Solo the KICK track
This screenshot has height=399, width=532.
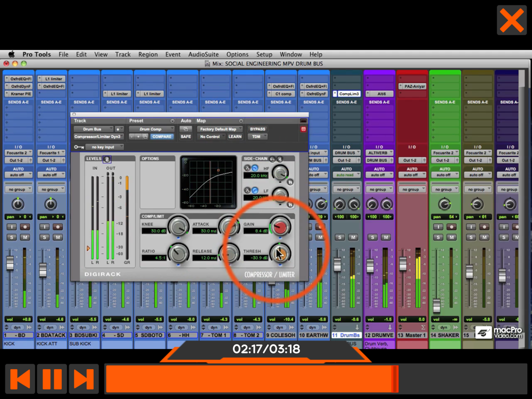pos(12,237)
